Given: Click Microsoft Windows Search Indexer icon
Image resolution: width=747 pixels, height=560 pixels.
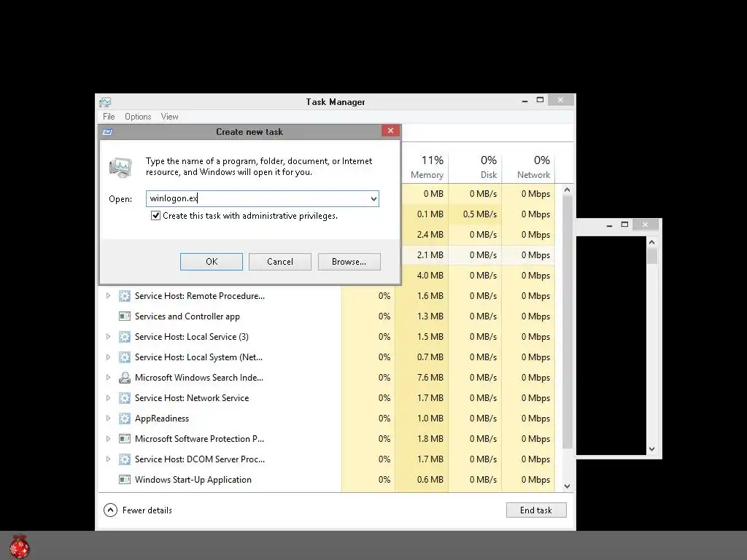Looking at the screenshot, I should [x=124, y=378].
